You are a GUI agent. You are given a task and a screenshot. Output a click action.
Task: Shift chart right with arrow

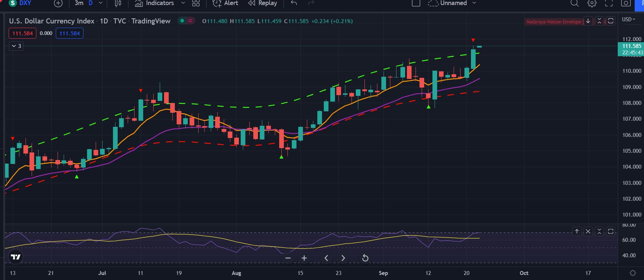(x=343, y=258)
